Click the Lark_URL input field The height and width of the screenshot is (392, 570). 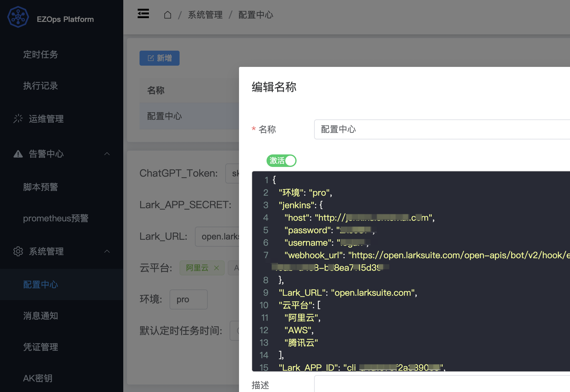[217, 237]
